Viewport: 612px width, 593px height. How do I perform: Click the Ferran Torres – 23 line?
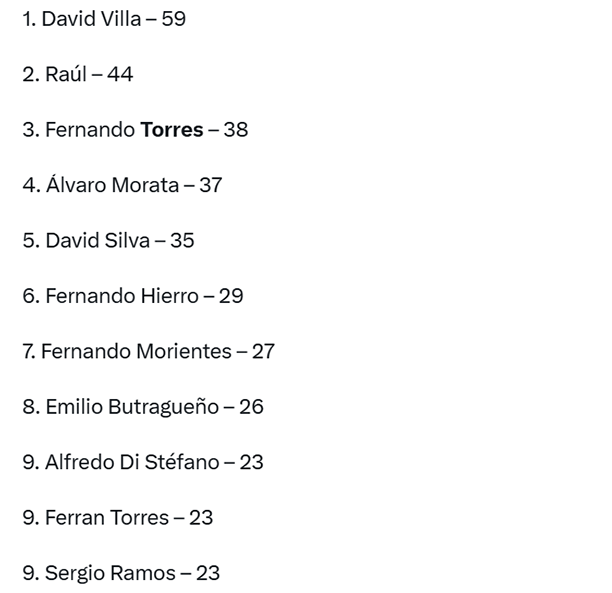(117, 518)
